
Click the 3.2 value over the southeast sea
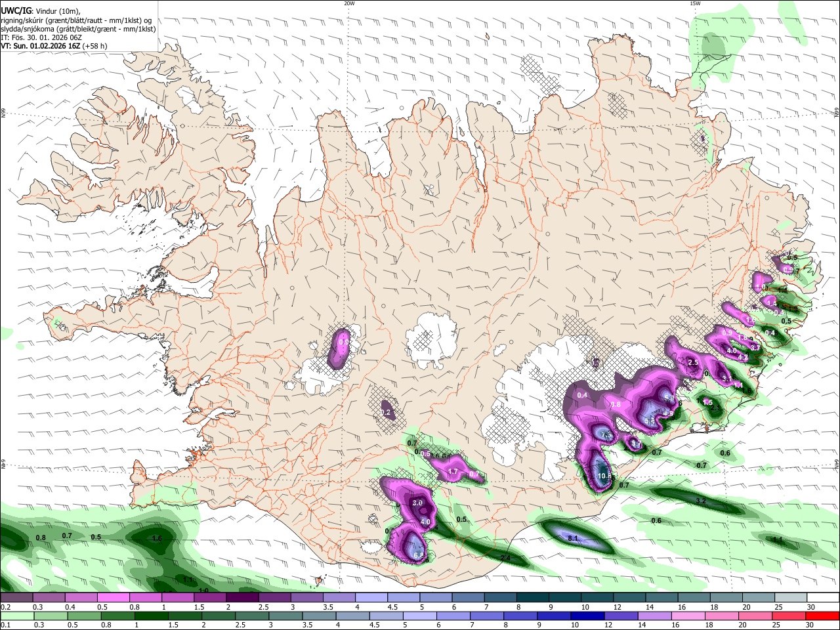[700, 501]
